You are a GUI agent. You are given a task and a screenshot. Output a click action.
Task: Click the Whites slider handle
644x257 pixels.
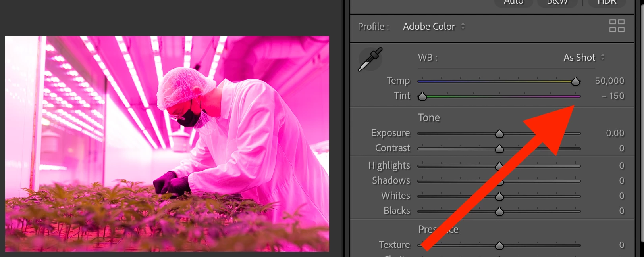499,196
